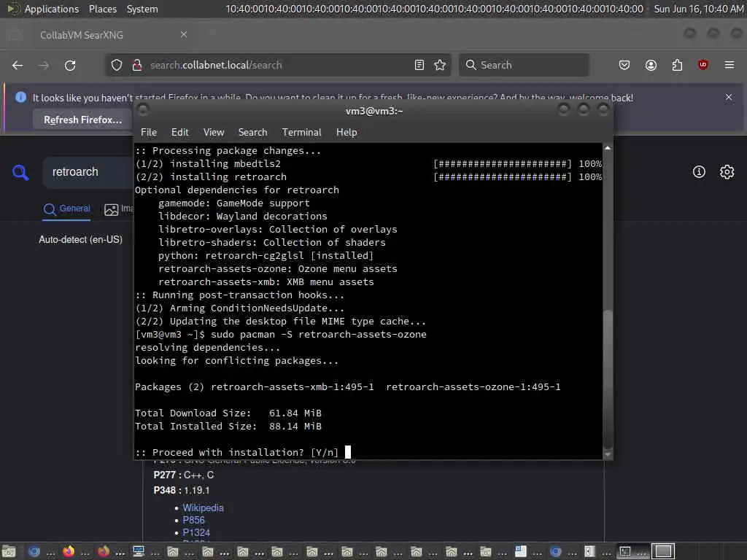747x560 pixels.
Task: Click 'retroarch-assets-xmb-1:495-1' package text
Action: pyautogui.click(x=293, y=387)
